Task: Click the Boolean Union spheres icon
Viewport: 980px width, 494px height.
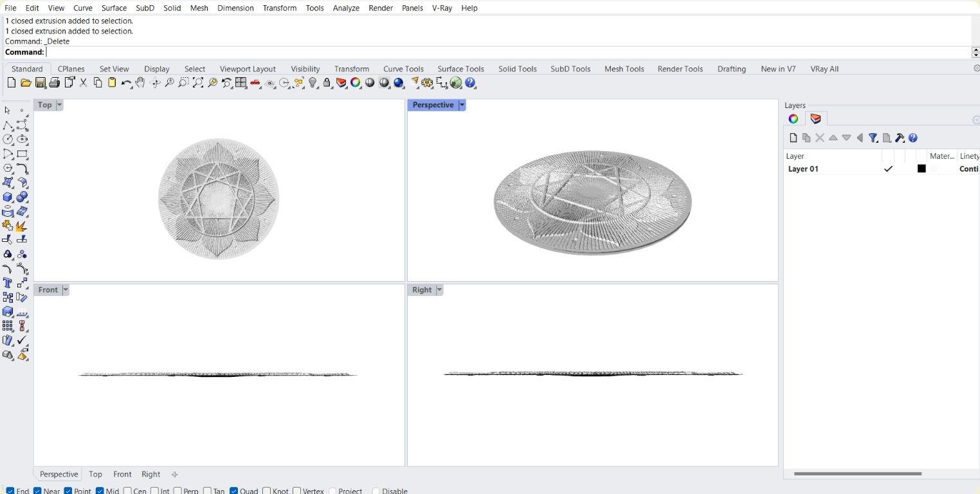Action: pyautogui.click(x=23, y=197)
